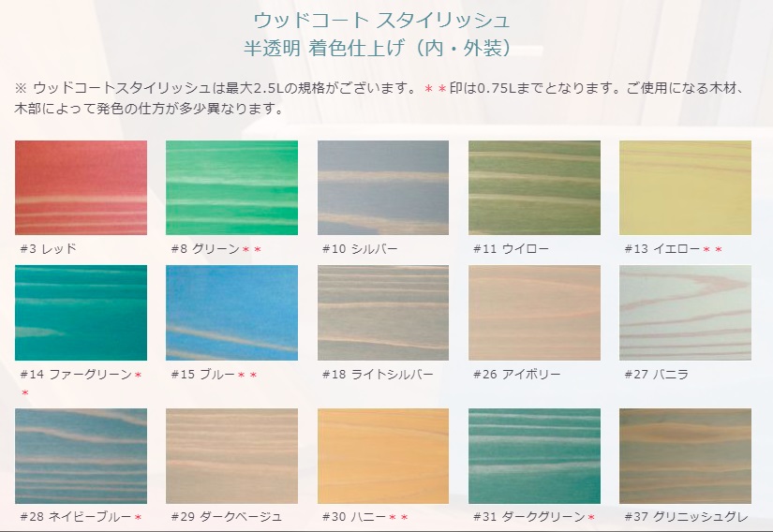This screenshot has width=773, height=532.
Task: Click the ウッドコート スタイリッシュ heading
Action: coord(381,21)
